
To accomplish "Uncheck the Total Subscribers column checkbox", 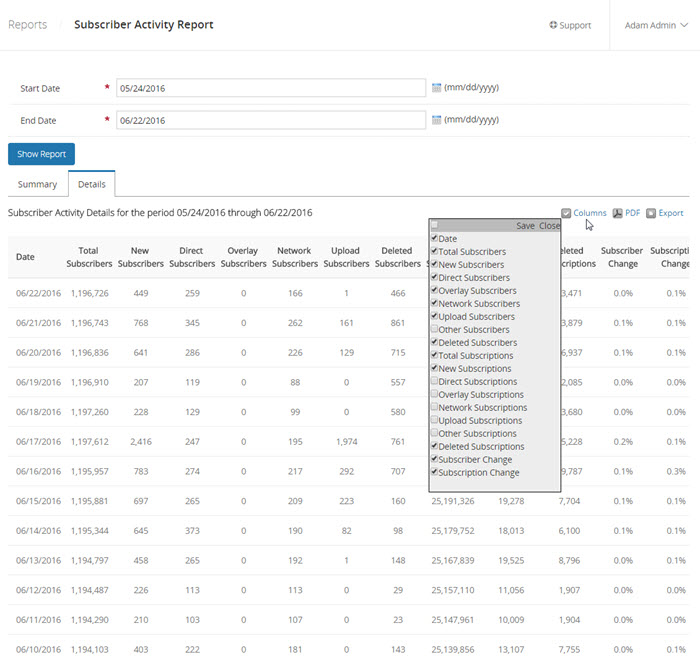I will pyautogui.click(x=434, y=252).
